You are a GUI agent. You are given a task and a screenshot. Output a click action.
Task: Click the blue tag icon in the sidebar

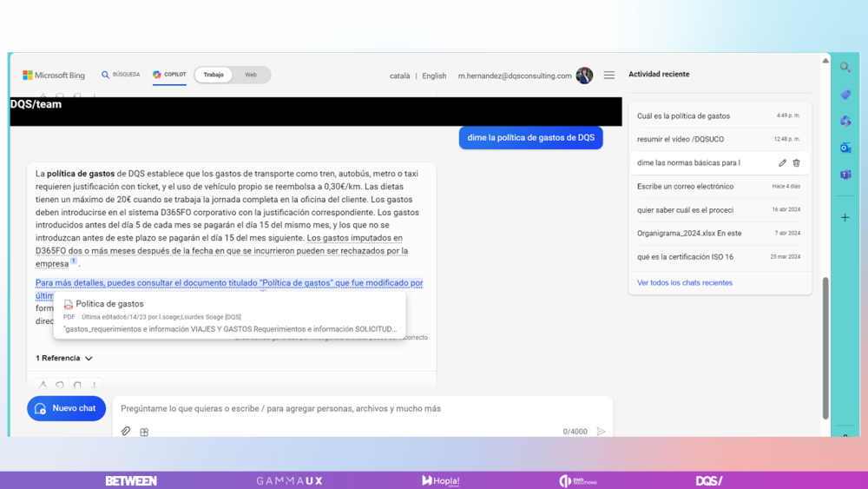pos(845,95)
